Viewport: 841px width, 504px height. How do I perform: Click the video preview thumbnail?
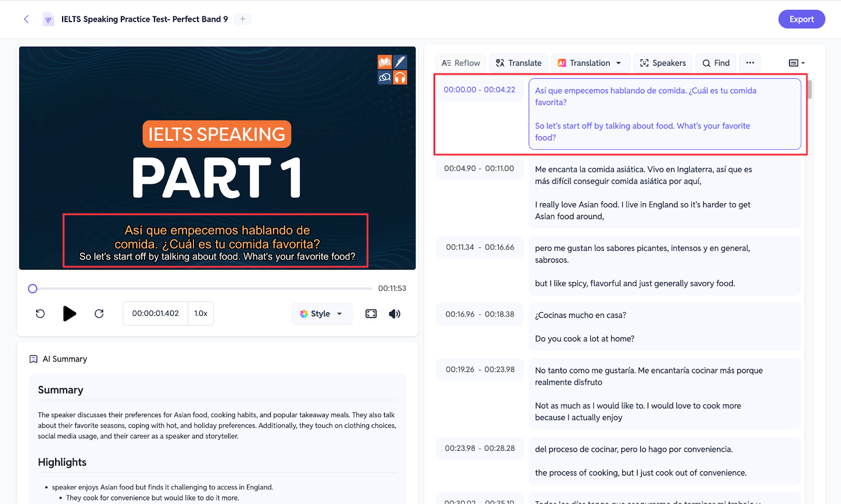217,158
